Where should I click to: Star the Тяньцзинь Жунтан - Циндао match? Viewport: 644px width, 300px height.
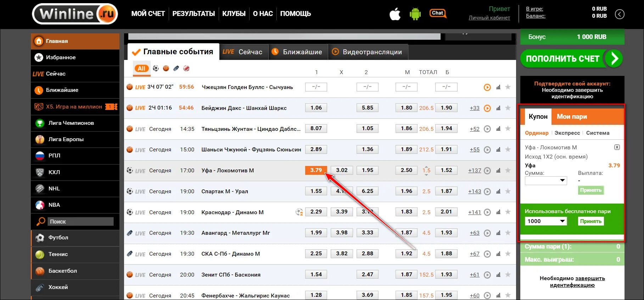508,129
